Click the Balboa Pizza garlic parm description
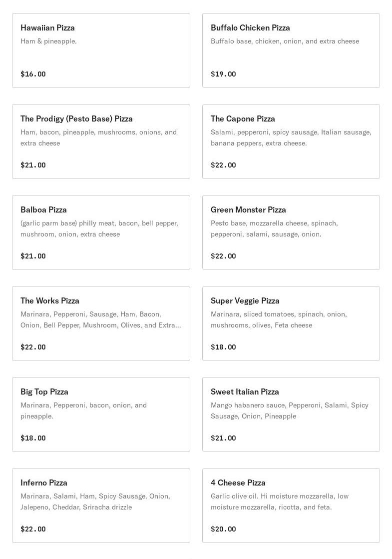Image resolution: width=392 pixels, height=559 pixels. [x=99, y=229]
